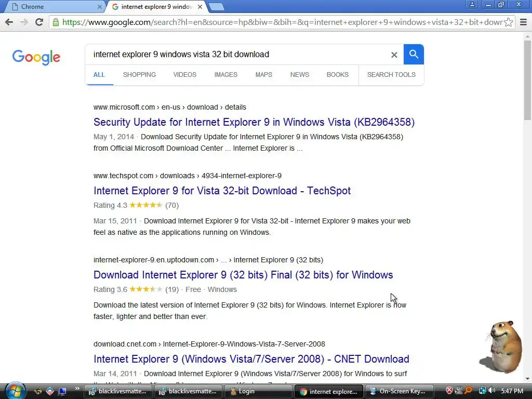Click the green padlock security icon
The width and height of the screenshot is (532, 399).
coord(56,22)
